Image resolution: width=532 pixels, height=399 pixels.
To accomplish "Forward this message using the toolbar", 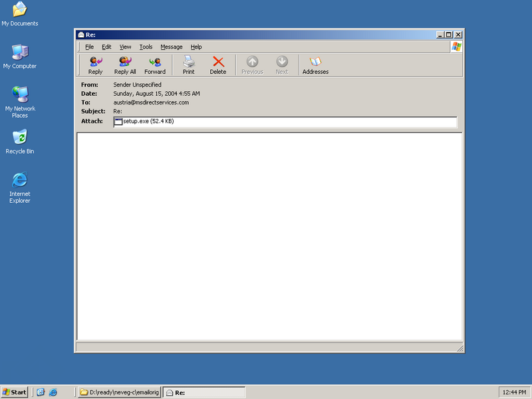I will click(155, 65).
